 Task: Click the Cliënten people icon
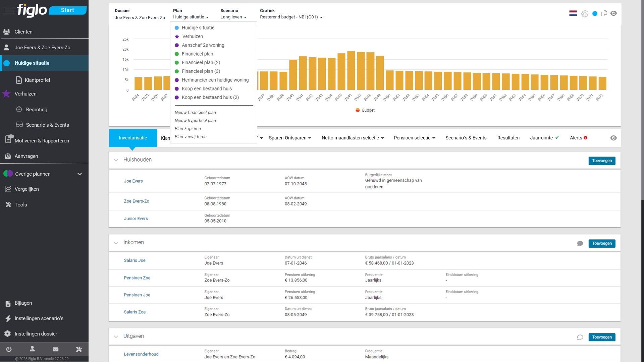[6, 32]
